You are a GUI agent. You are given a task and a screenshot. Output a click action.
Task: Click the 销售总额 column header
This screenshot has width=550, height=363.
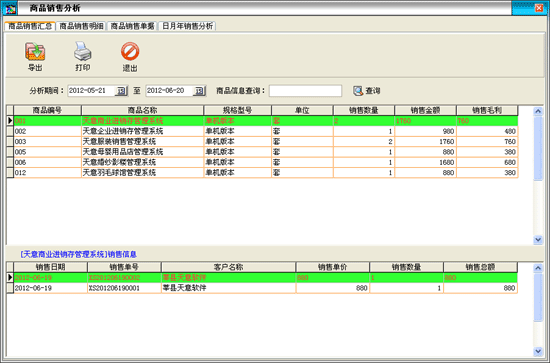coord(480,267)
